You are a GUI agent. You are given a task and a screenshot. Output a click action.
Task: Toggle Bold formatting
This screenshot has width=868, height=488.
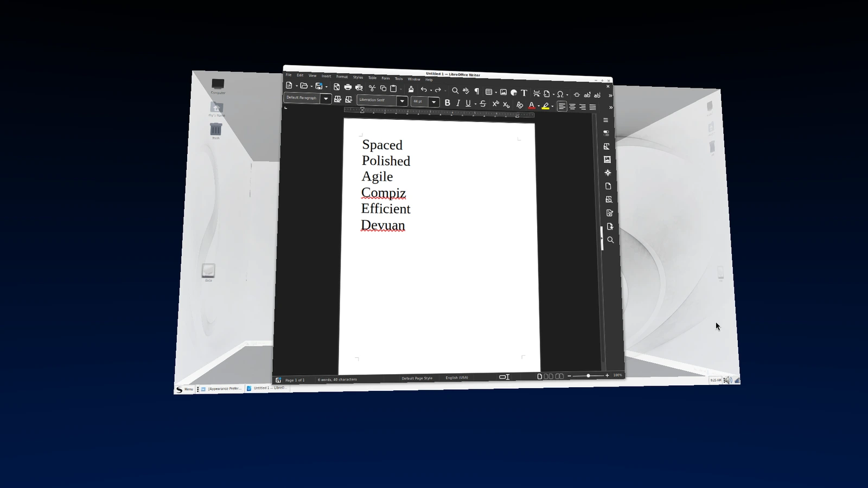448,102
